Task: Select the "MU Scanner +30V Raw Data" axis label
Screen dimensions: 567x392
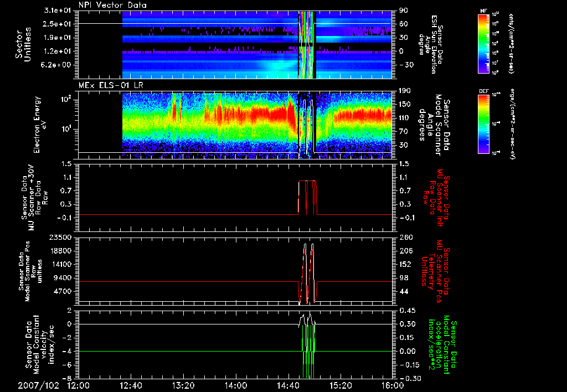Action: tap(34, 198)
